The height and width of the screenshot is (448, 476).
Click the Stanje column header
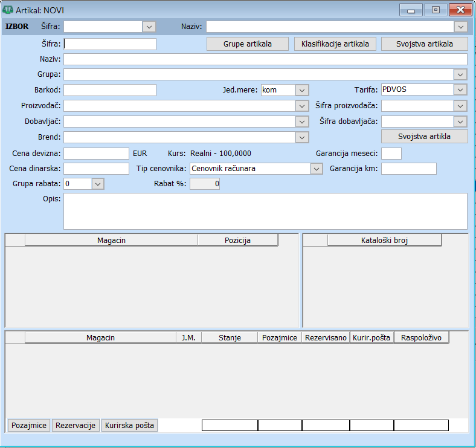[229, 338]
